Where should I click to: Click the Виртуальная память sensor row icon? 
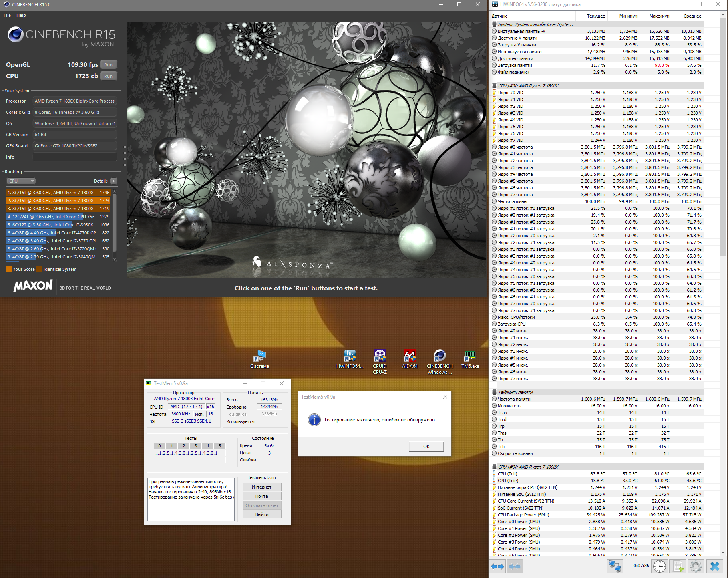tap(494, 31)
